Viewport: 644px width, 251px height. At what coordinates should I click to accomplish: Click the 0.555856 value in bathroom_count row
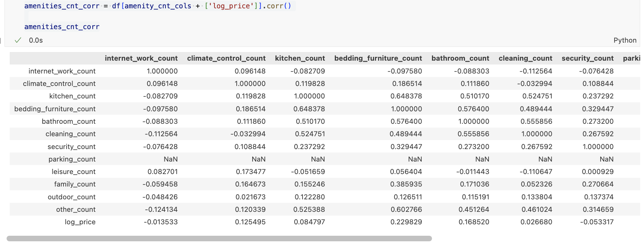coord(536,121)
